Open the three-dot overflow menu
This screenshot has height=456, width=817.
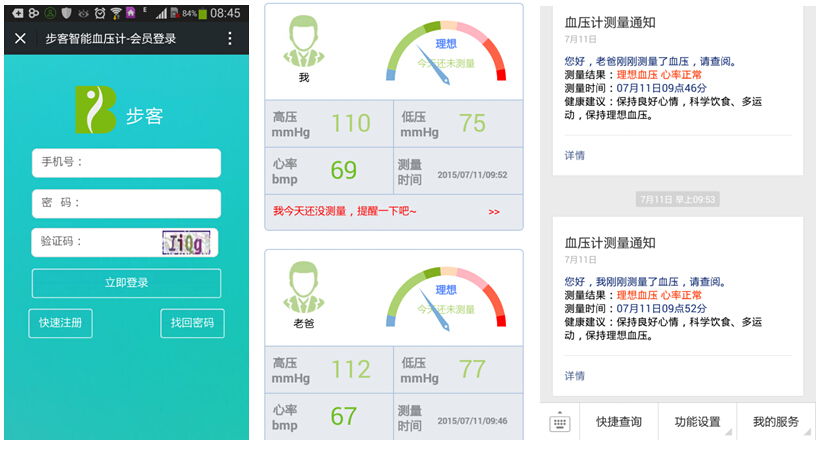coord(230,39)
